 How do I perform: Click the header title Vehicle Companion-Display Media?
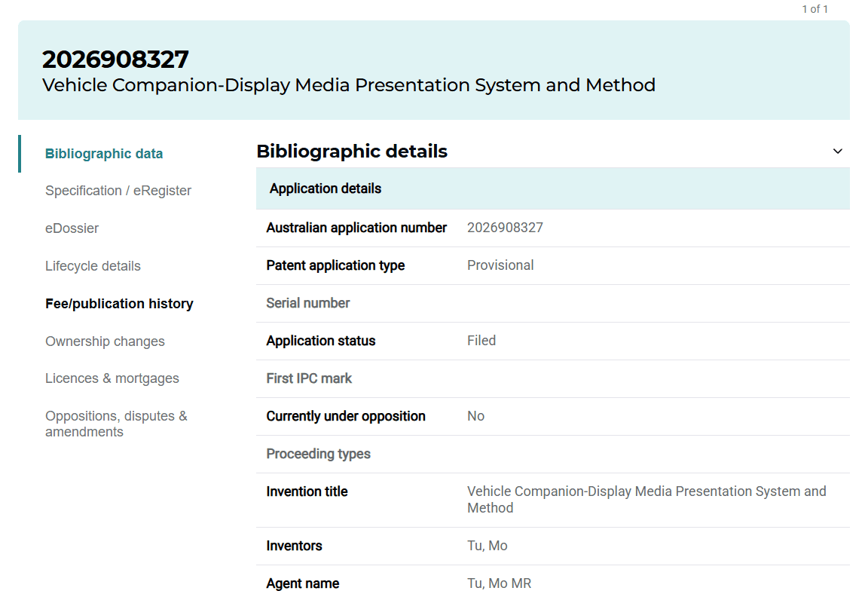click(x=349, y=84)
